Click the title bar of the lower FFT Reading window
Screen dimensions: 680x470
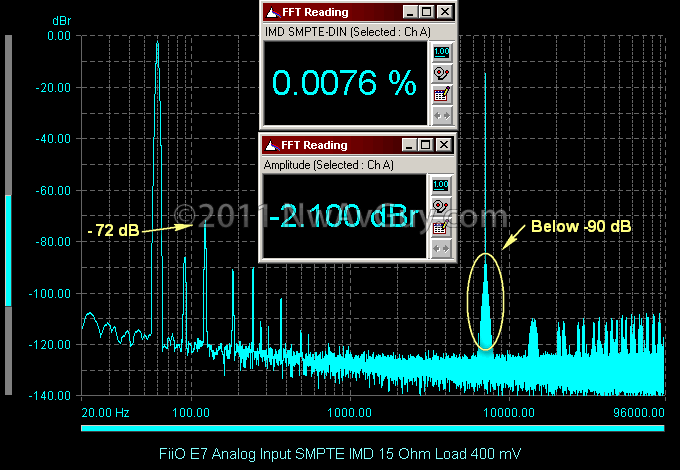click(358, 145)
